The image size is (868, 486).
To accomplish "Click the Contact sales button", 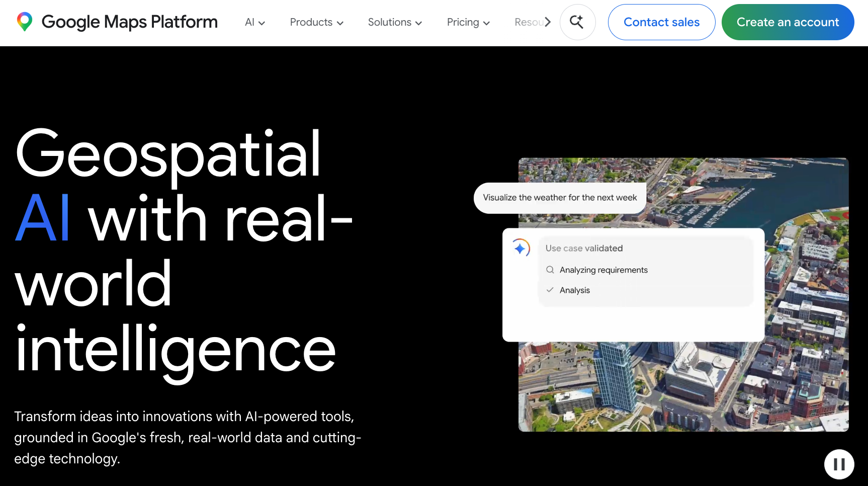I will coord(661,22).
